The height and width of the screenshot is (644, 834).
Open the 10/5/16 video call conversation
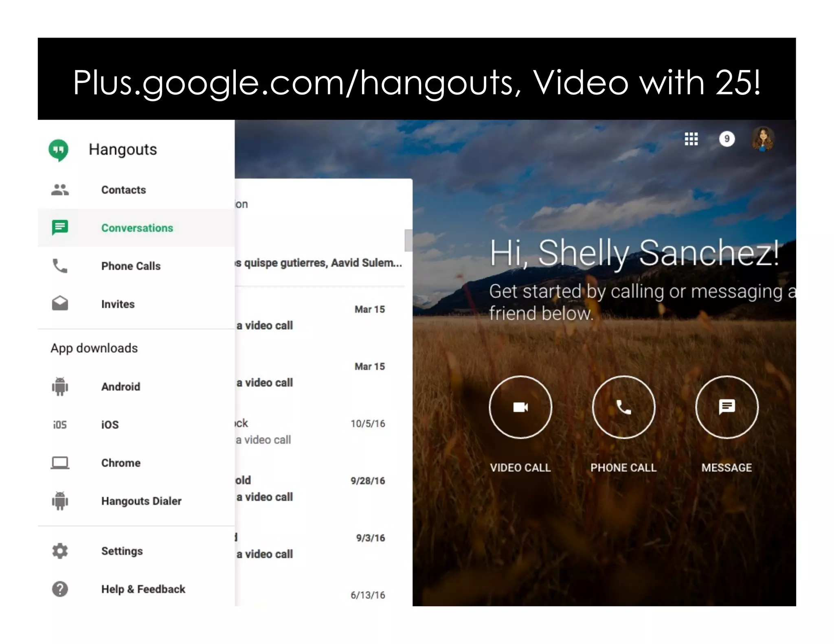point(320,431)
